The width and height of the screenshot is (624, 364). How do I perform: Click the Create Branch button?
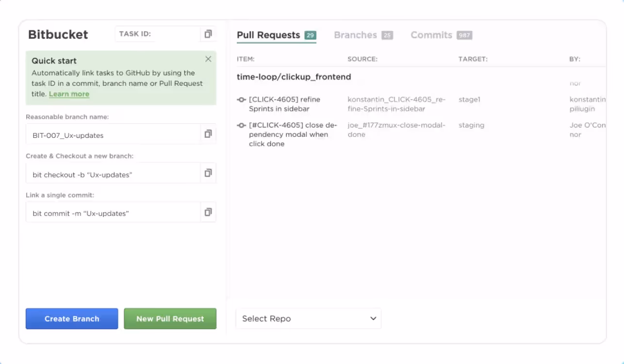click(71, 318)
